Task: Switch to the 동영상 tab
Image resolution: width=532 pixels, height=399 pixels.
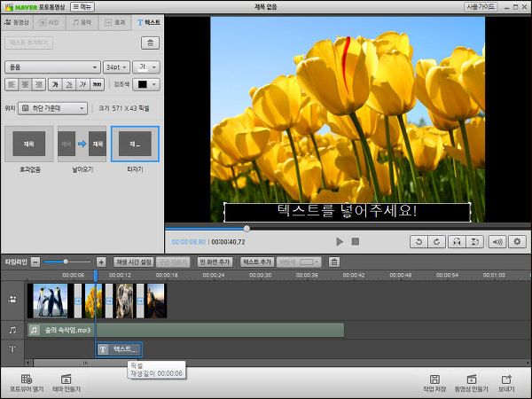Action: [x=17, y=22]
